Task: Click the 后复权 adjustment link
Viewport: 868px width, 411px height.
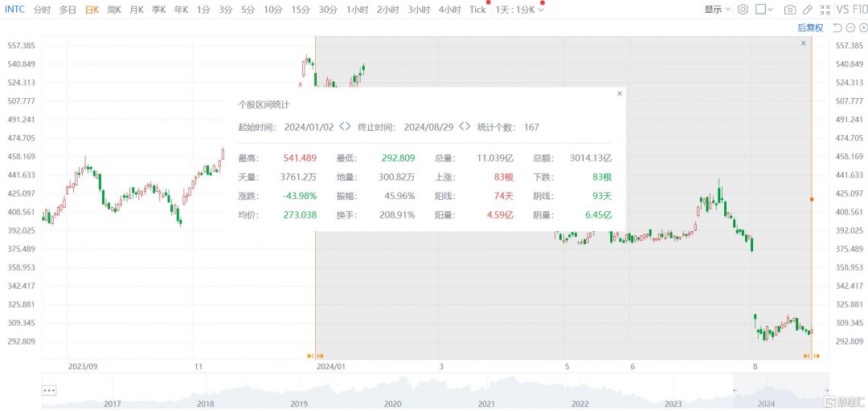Action: coord(810,27)
